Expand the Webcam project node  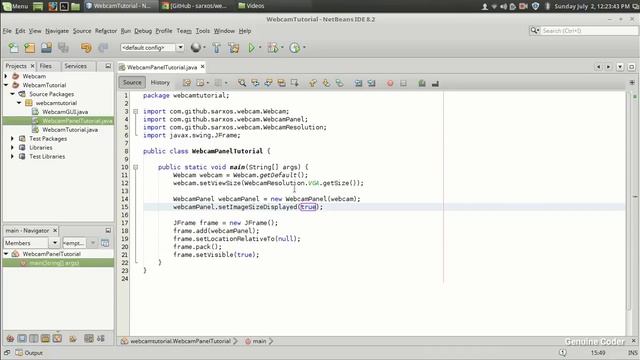point(6,76)
